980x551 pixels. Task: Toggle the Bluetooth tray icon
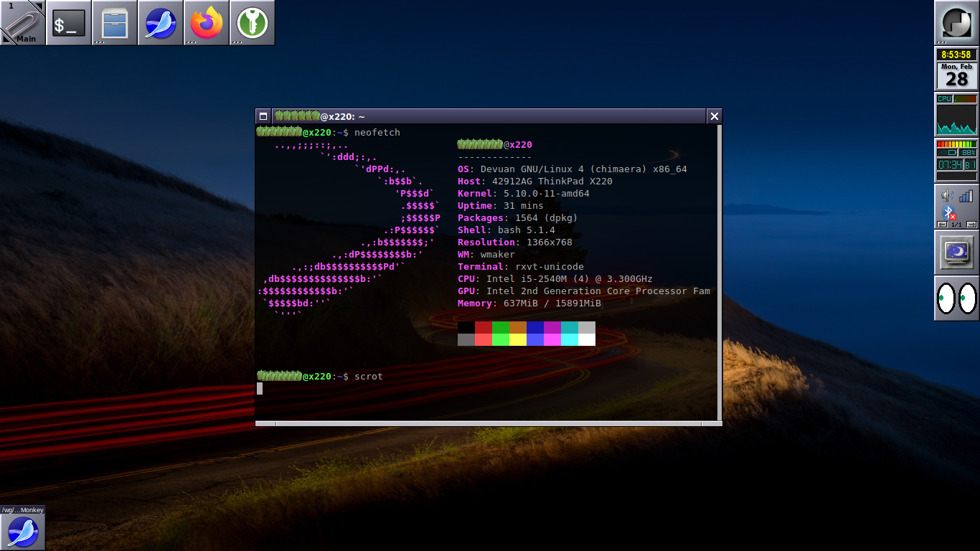click(948, 212)
